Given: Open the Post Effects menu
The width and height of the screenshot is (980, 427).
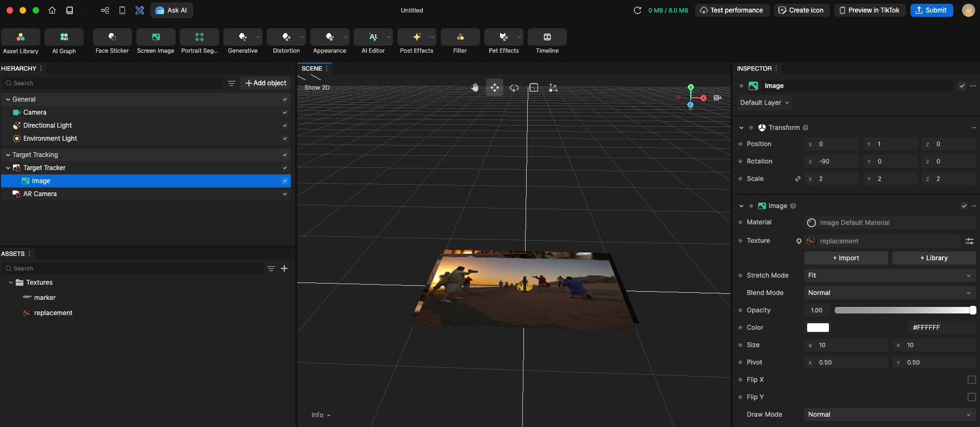Looking at the screenshot, I should point(417,42).
